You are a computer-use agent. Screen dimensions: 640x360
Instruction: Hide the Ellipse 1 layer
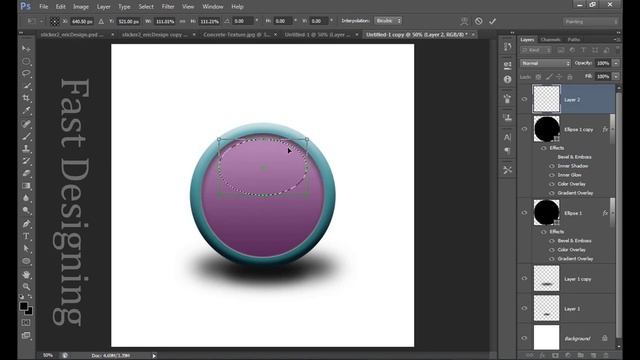(x=524, y=213)
